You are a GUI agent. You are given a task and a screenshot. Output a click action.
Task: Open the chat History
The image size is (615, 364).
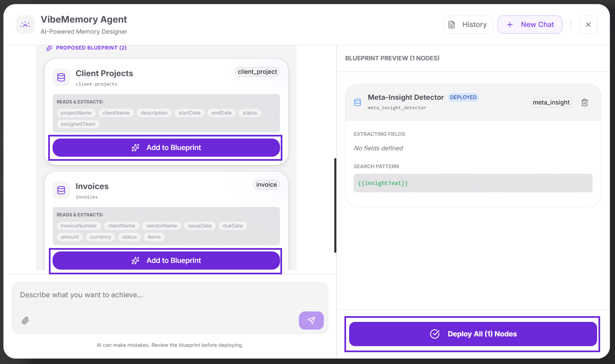point(468,25)
